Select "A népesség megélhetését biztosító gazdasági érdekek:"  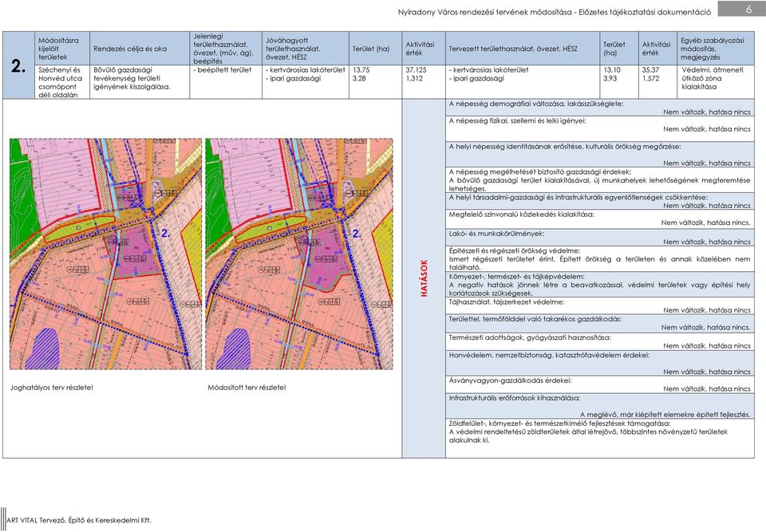coord(540,172)
